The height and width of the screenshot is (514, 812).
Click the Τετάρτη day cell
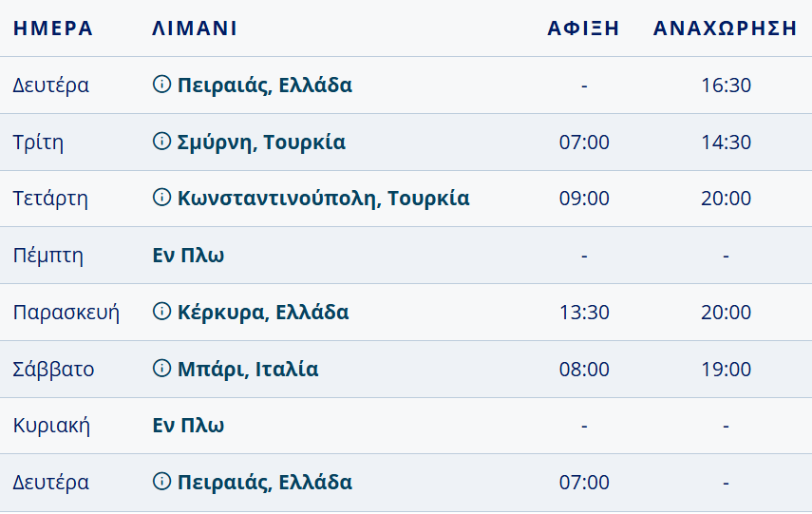pyautogui.click(x=50, y=199)
